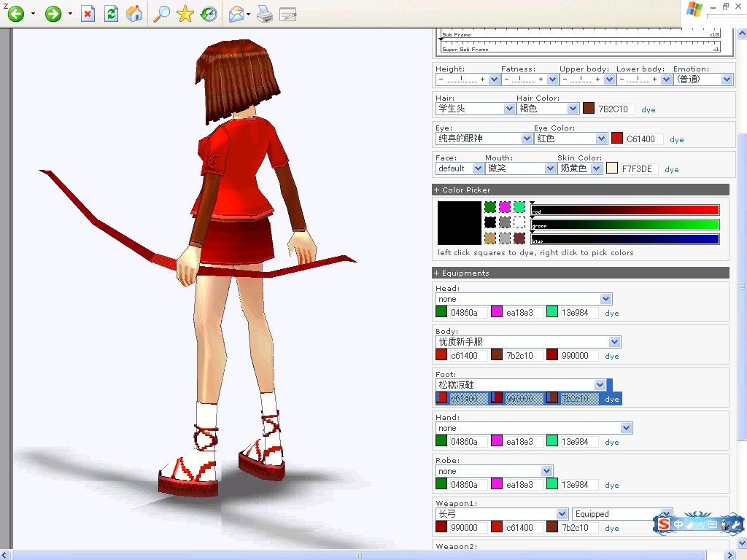Image resolution: width=747 pixels, height=560 pixels.
Task: Open Favorites with the star icon
Action: [x=185, y=14]
